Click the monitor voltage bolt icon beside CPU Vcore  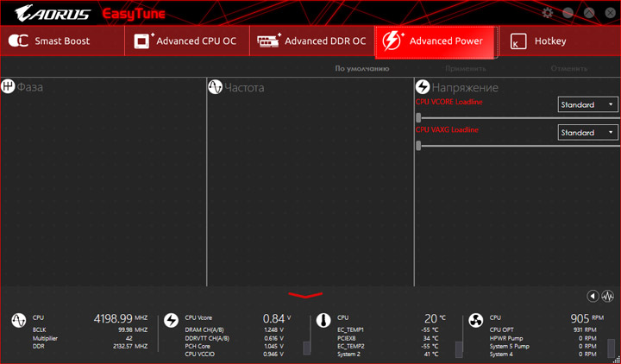pyautogui.click(x=171, y=320)
